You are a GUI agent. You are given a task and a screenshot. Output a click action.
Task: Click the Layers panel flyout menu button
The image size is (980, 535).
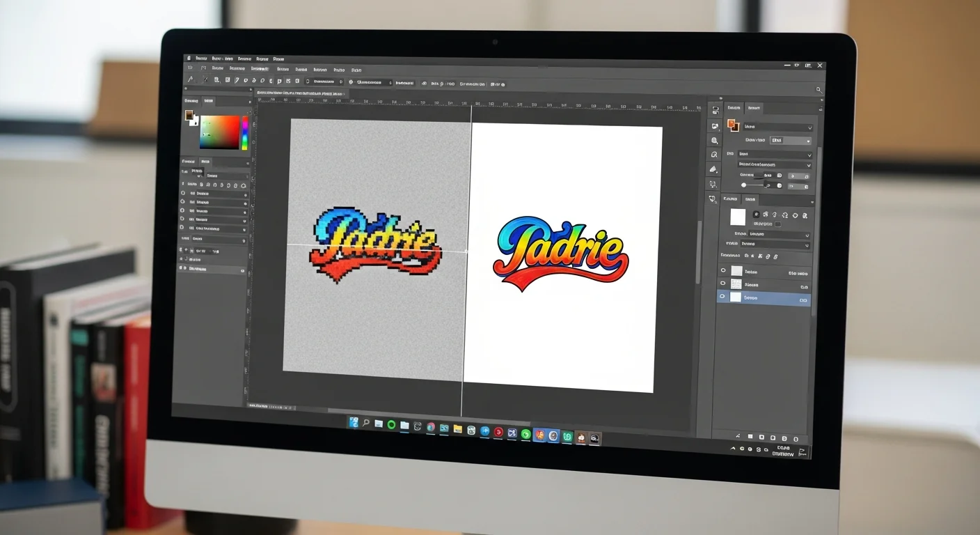[x=812, y=202]
